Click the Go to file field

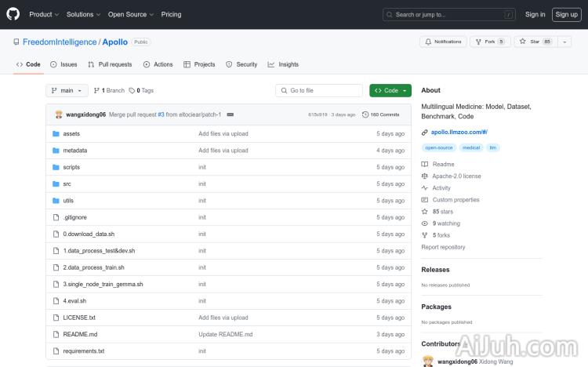[x=319, y=90]
